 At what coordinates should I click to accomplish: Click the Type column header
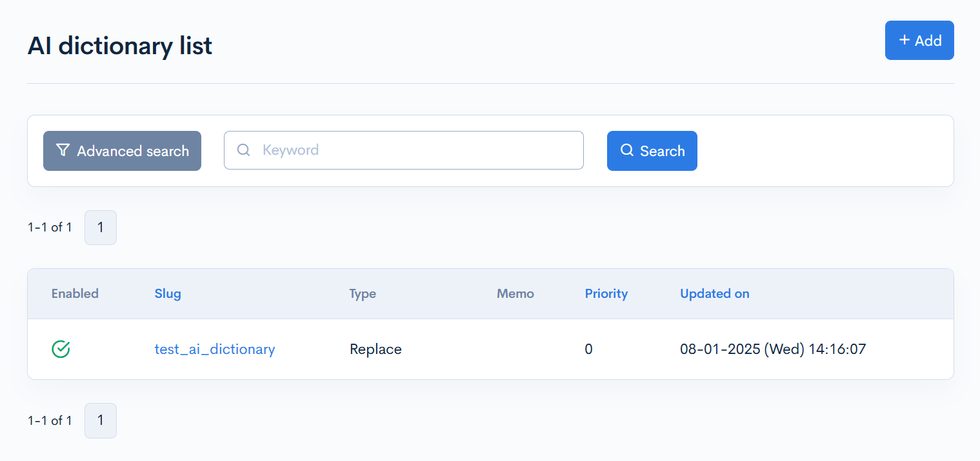tap(363, 293)
